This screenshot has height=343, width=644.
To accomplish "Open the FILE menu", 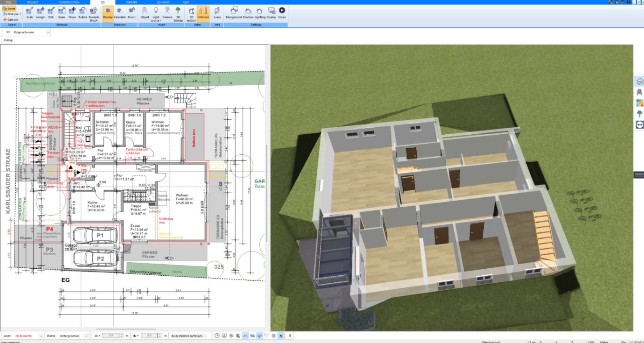I will 8,2.
